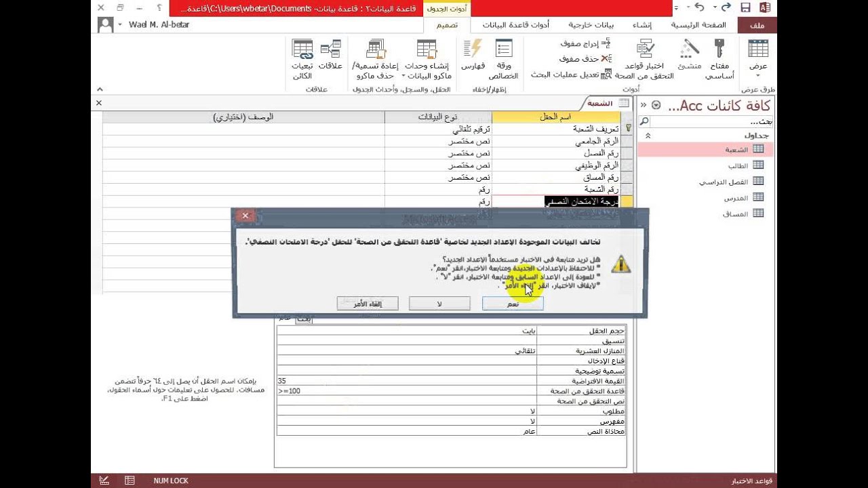Click the help question mark icon
868x488 pixels.
click(159, 7)
